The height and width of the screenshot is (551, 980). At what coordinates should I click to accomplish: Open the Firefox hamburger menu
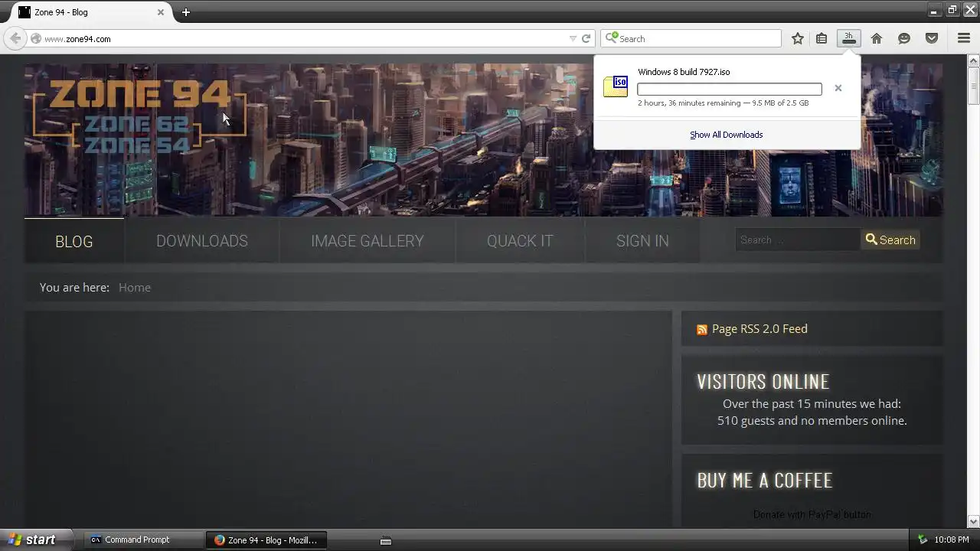964,38
